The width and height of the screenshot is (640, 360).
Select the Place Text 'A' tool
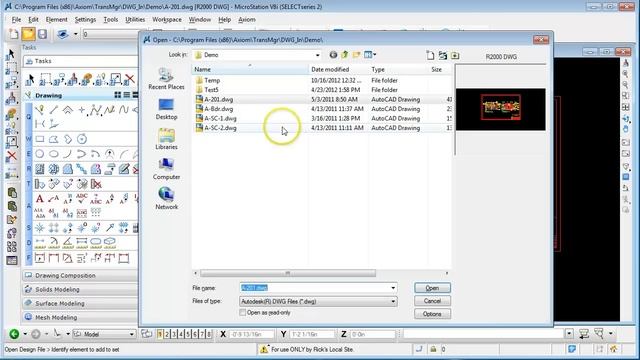click(40, 199)
